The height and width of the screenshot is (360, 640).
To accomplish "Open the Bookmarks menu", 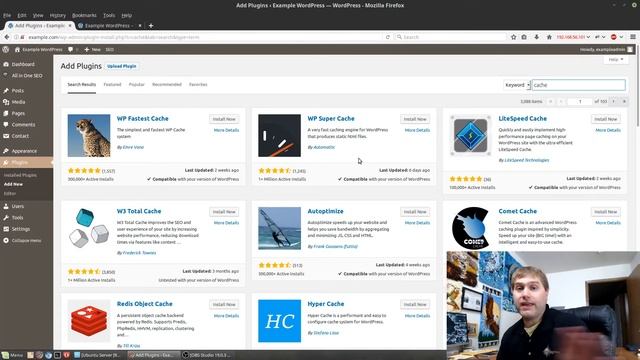I will coord(84,15).
